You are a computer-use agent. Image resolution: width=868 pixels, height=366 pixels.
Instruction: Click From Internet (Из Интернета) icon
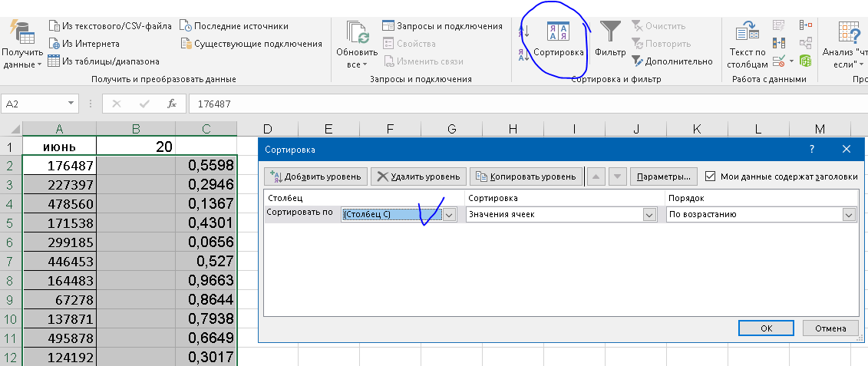tap(54, 44)
